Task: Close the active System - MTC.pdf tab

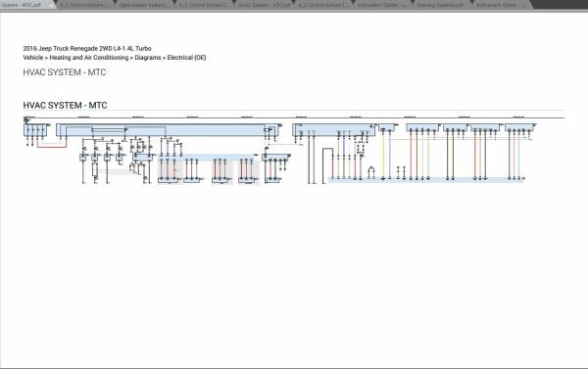Action: [x=51, y=5]
